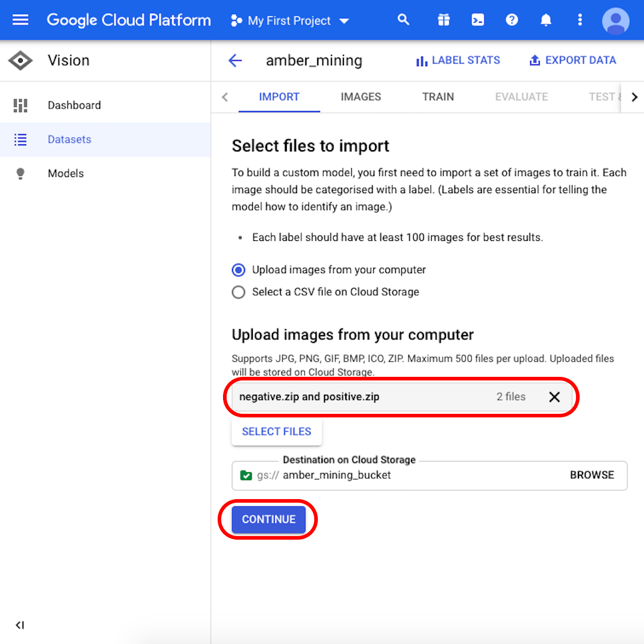The width and height of the screenshot is (644, 644).
Task: Switch to the IMAGES tab
Action: [361, 97]
